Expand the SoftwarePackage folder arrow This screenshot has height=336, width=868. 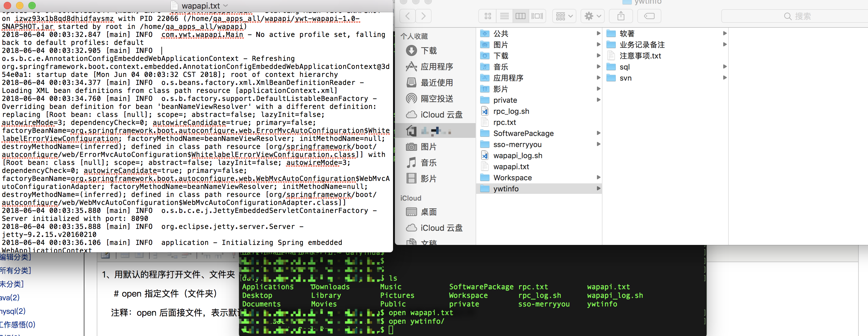[x=598, y=133]
